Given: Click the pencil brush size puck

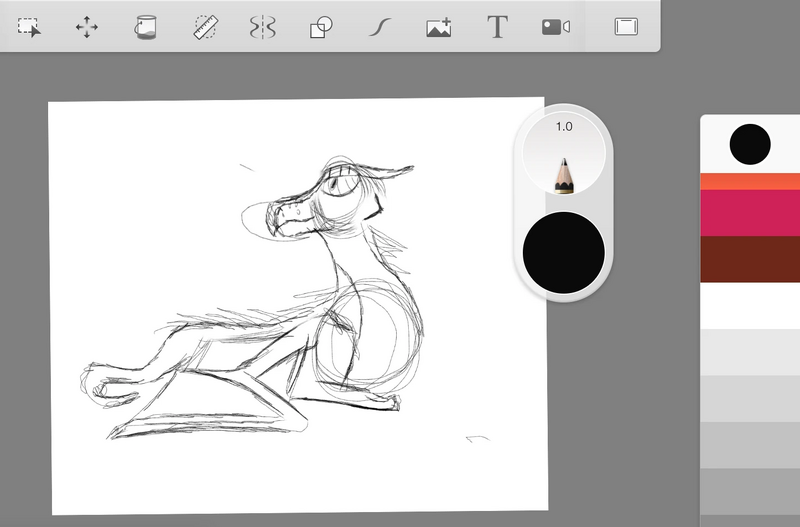Looking at the screenshot, I should point(563,156).
